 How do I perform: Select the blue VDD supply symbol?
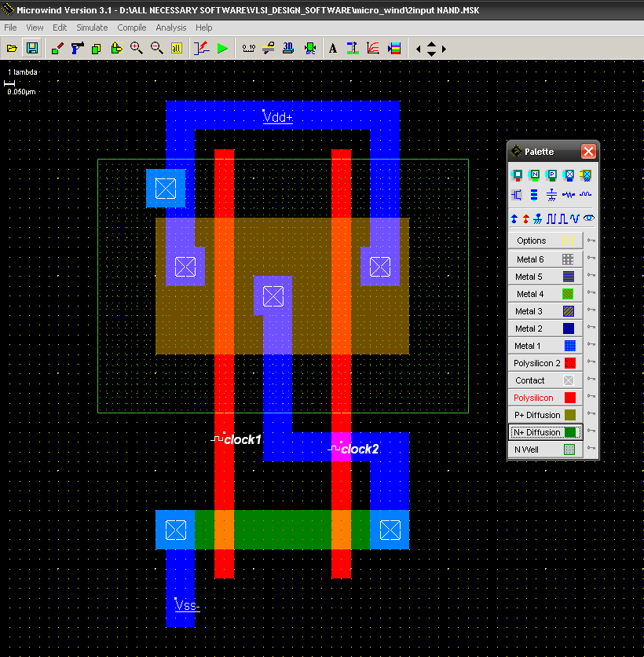tap(514, 218)
